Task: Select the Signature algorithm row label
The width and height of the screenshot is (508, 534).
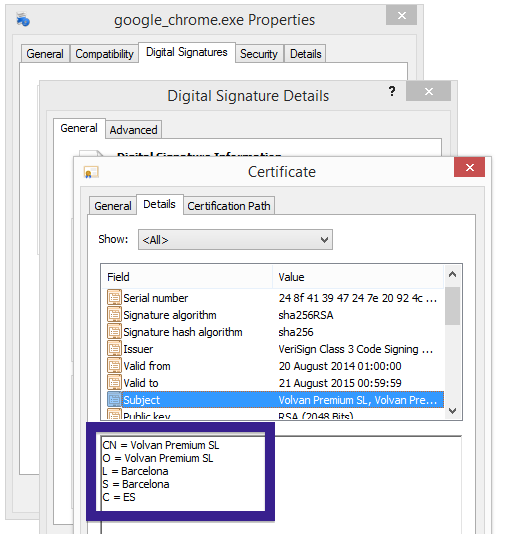Action: click(170, 315)
